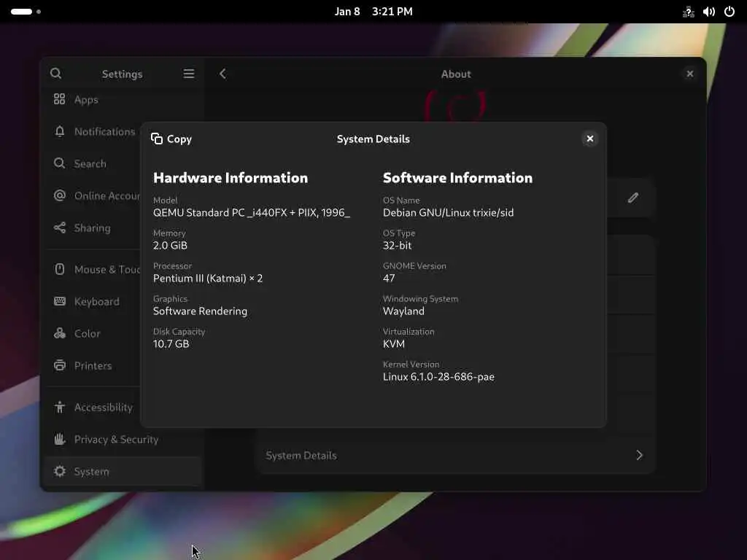This screenshot has height=560, width=747.
Task: Click the System Details dialog title
Action: (373, 139)
